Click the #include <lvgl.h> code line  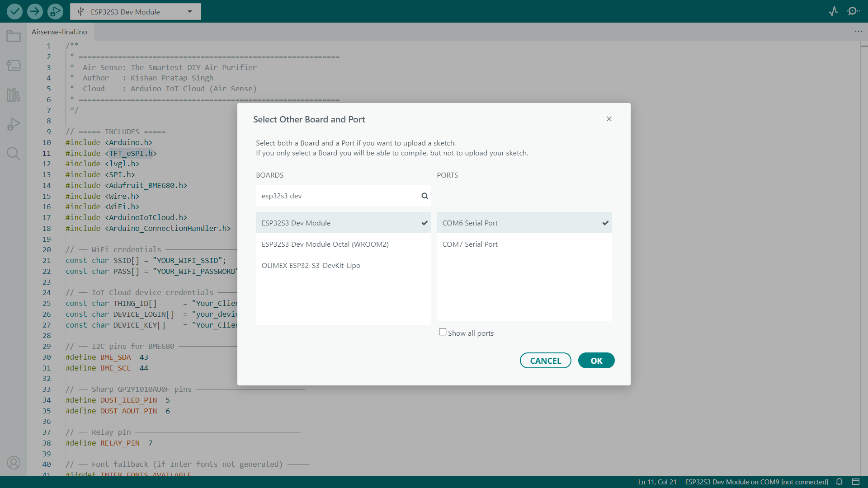(x=103, y=164)
